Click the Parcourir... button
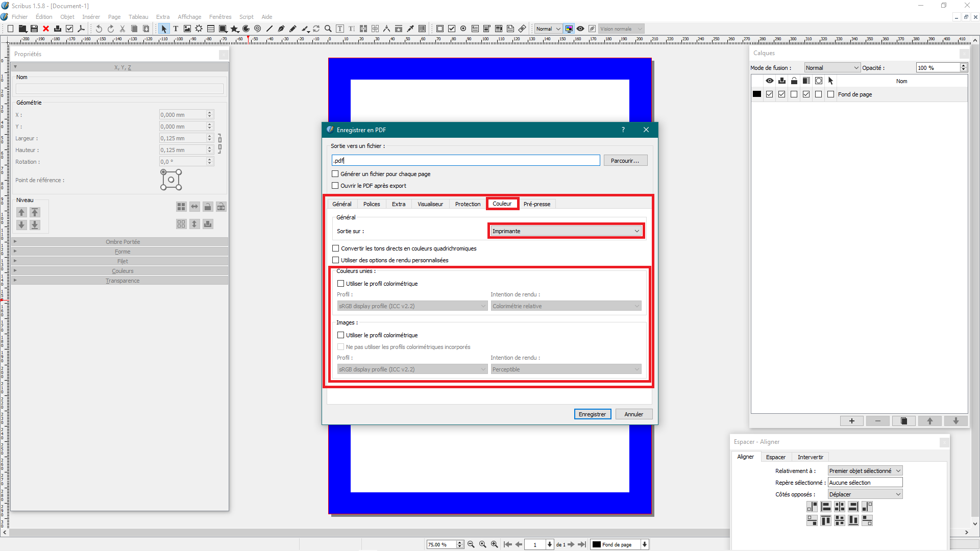Image resolution: width=980 pixels, height=551 pixels. coord(625,161)
